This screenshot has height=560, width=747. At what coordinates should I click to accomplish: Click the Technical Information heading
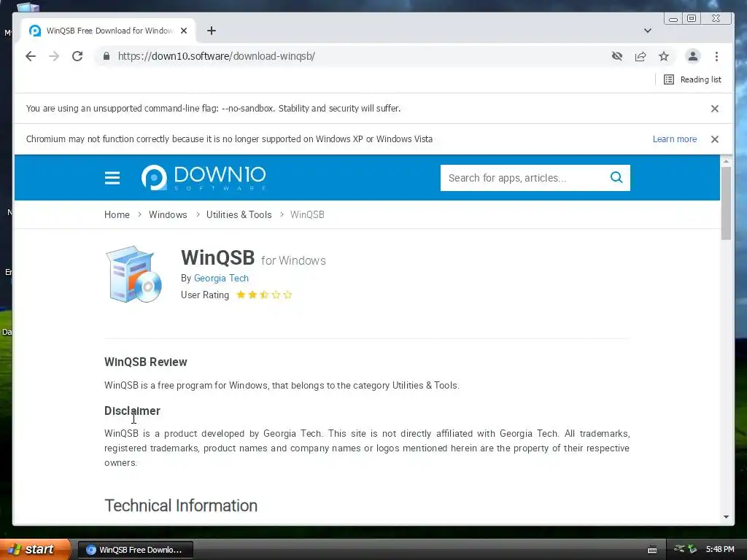point(181,505)
